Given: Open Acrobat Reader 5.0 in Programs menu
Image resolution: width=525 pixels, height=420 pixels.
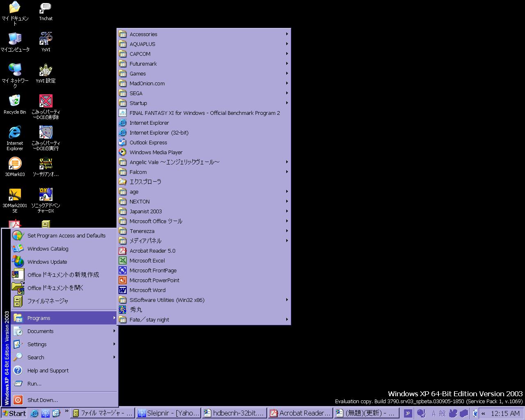Looking at the screenshot, I should tap(204, 251).
